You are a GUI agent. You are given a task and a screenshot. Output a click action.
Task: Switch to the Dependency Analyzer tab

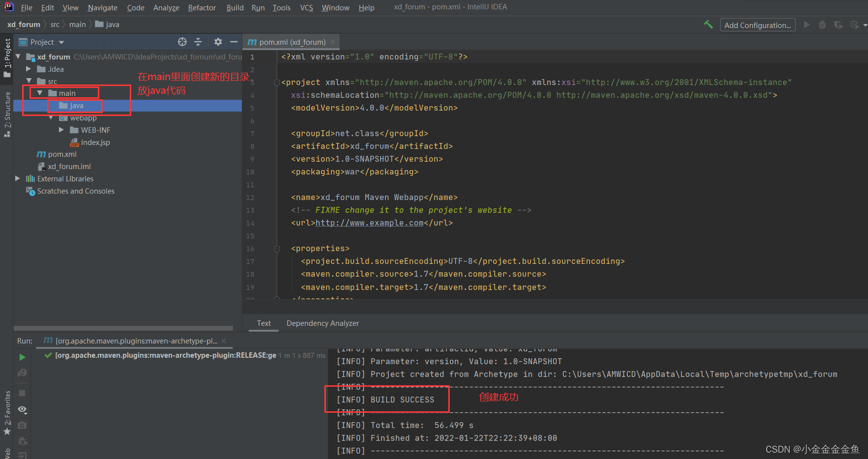(322, 323)
